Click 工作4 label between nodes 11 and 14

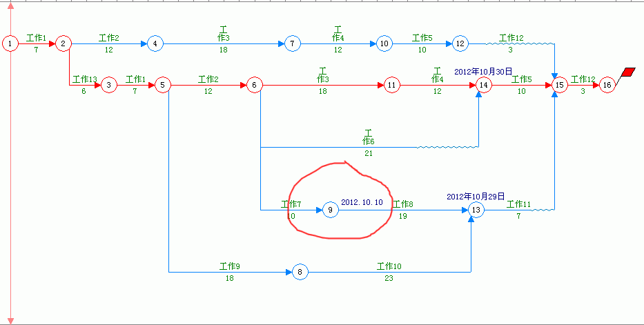tap(437, 75)
